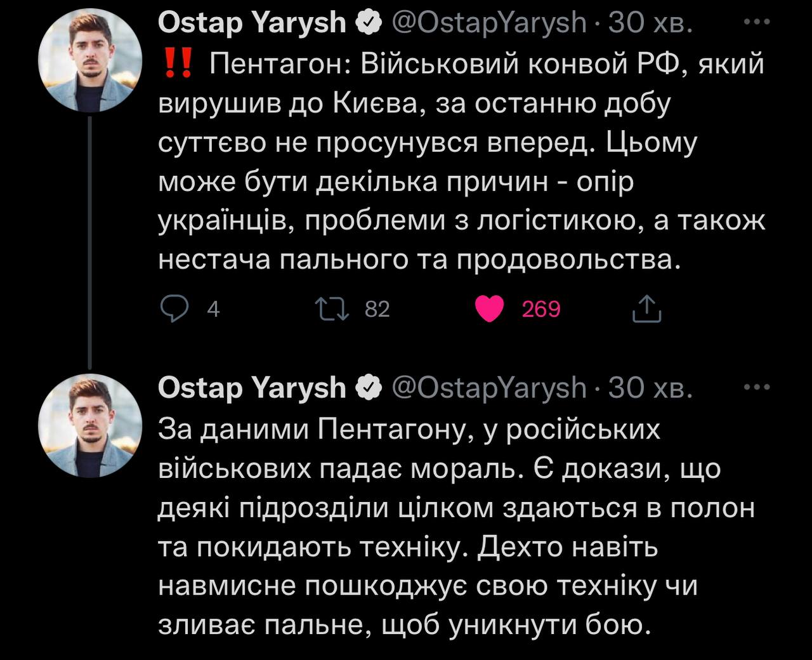The image size is (812, 660).
Task: Click the verified badge on second tweet
Action: click(x=369, y=388)
